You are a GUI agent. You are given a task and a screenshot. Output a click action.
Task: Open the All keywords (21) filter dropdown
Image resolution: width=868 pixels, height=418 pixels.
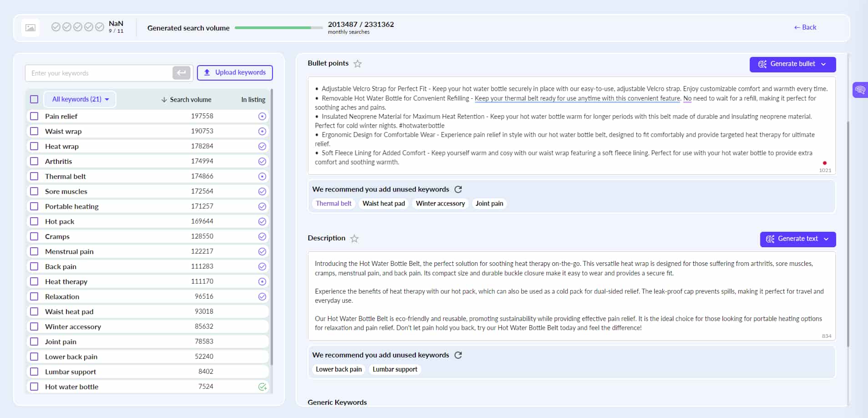(80, 99)
